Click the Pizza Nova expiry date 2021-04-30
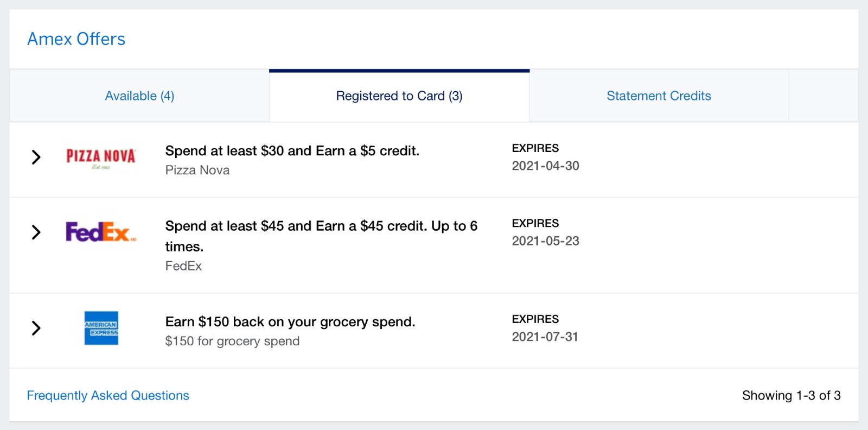 (545, 166)
